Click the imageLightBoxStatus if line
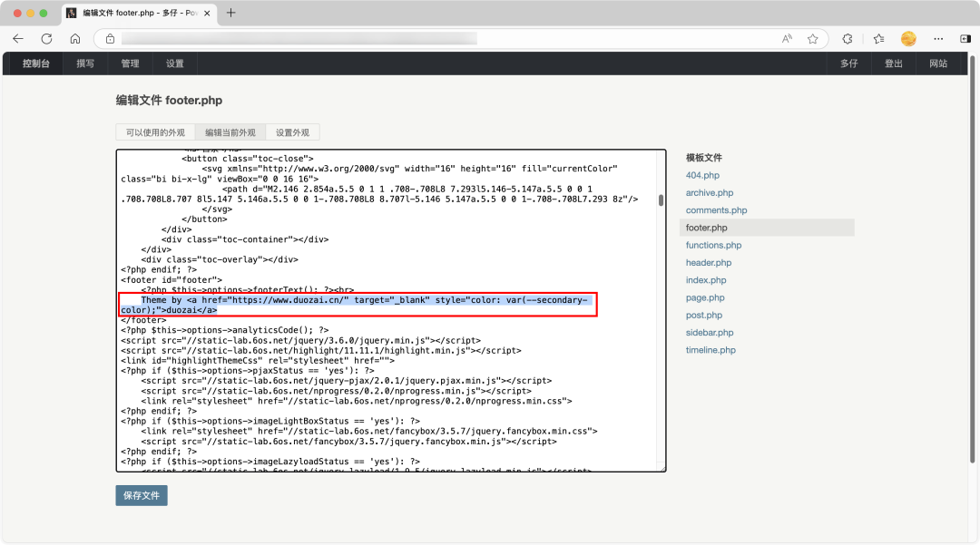Viewport: 980px width, 545px height. 270,421
